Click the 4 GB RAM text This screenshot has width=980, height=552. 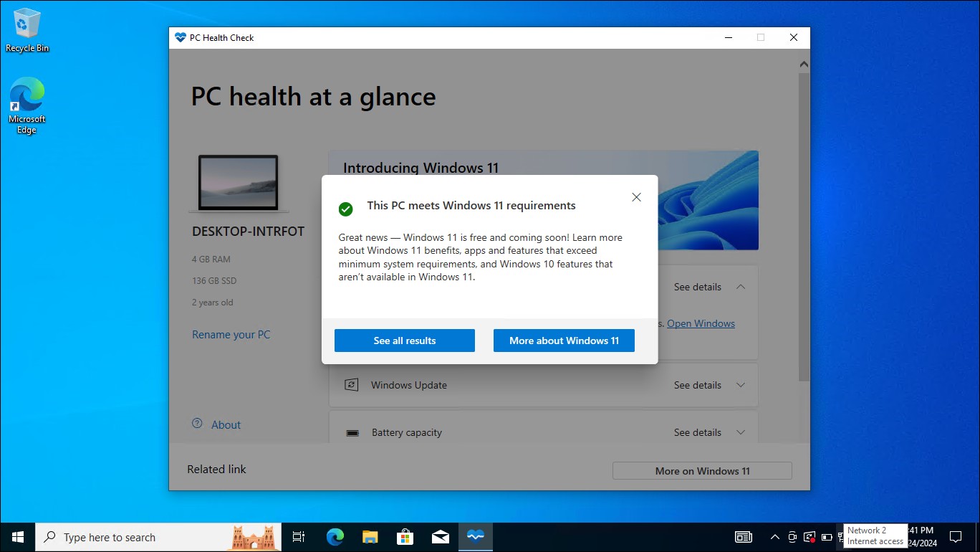click(x=211, y=260)
